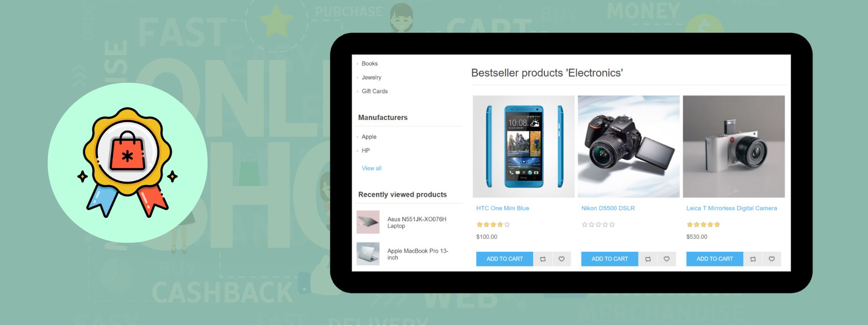Select HP manufacturer link

click(365, 150)
